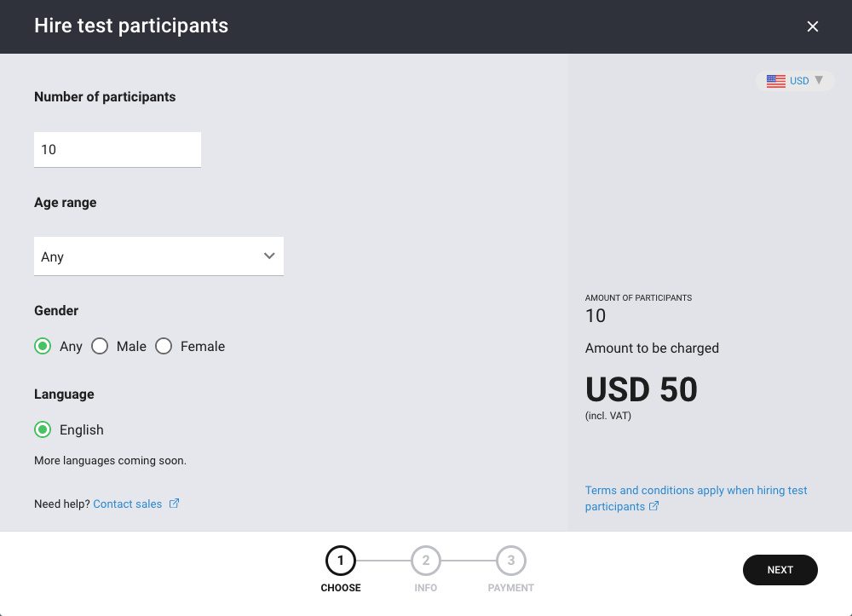The width and height of the screenshot is (852, 616).
Task: Click the Number of participants input field
Action: 118,149
